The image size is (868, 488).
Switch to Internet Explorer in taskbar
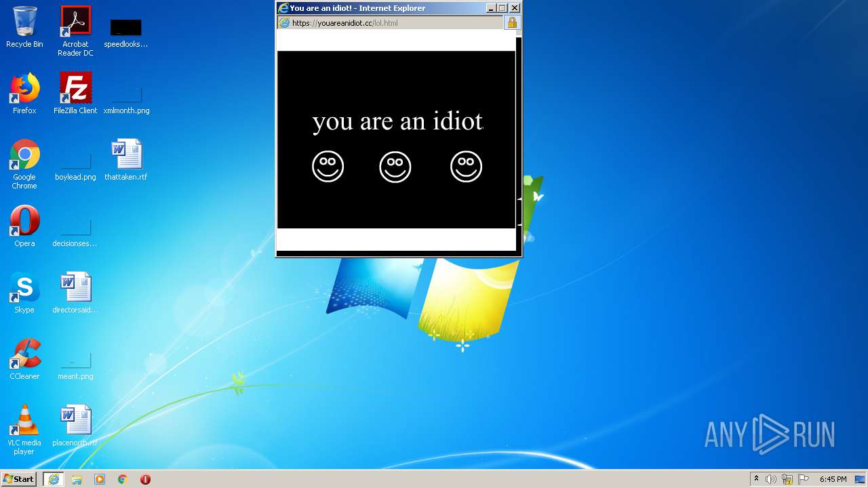click(x=54, y=479)
